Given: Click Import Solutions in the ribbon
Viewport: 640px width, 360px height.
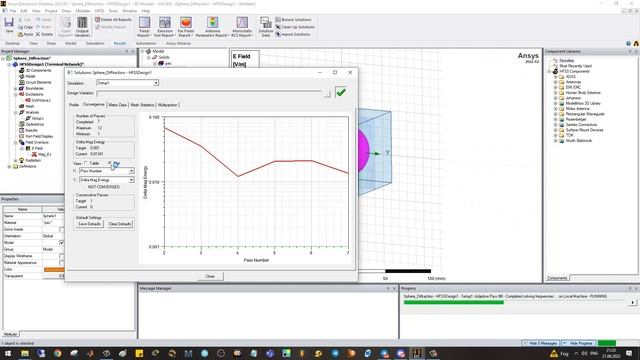Looking at the screenshot, I should tap(293, 34).
